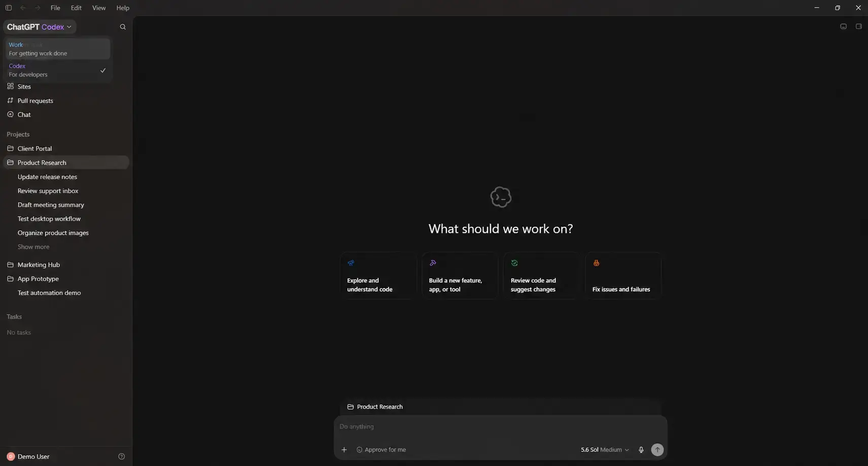Toggle the right side panel icon
The width and height of the screenshot is (868, 466).
coord(858,26)
